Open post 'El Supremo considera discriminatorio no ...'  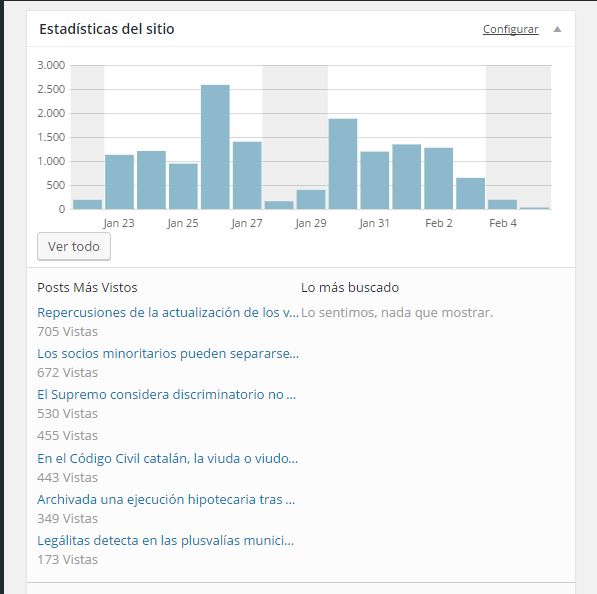coord(166,395)
